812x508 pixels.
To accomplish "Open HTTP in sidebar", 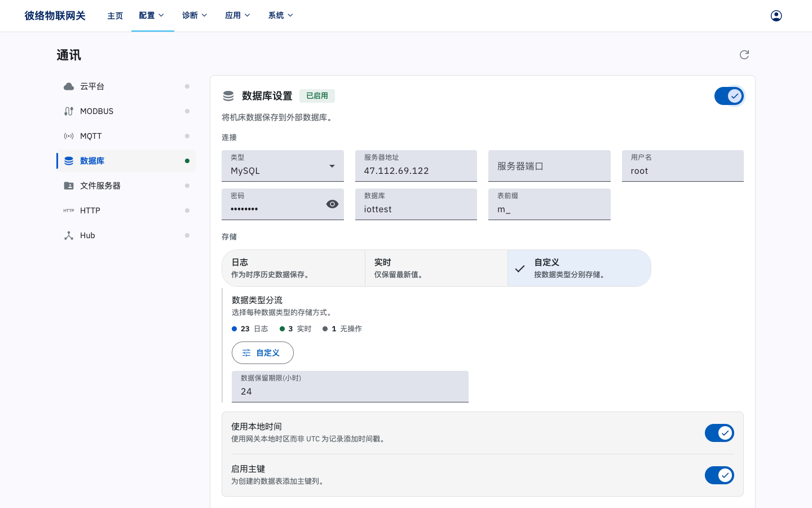I will [126, 211].
